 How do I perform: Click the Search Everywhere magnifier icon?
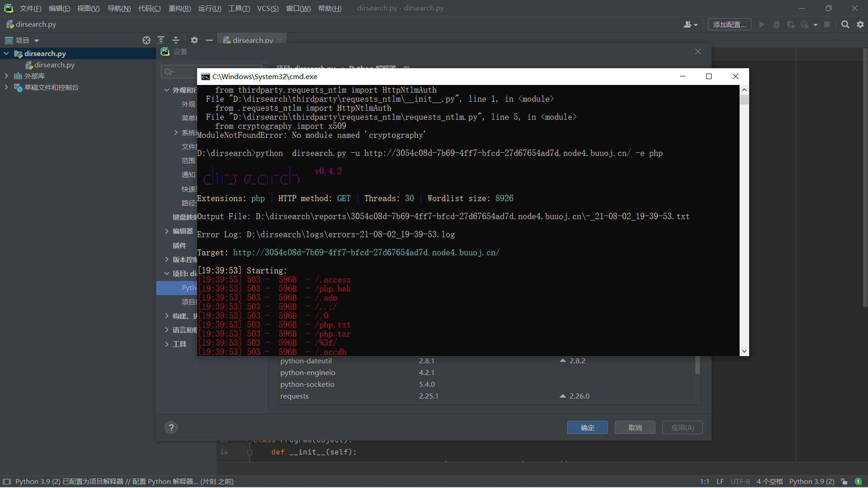(845, 24)
